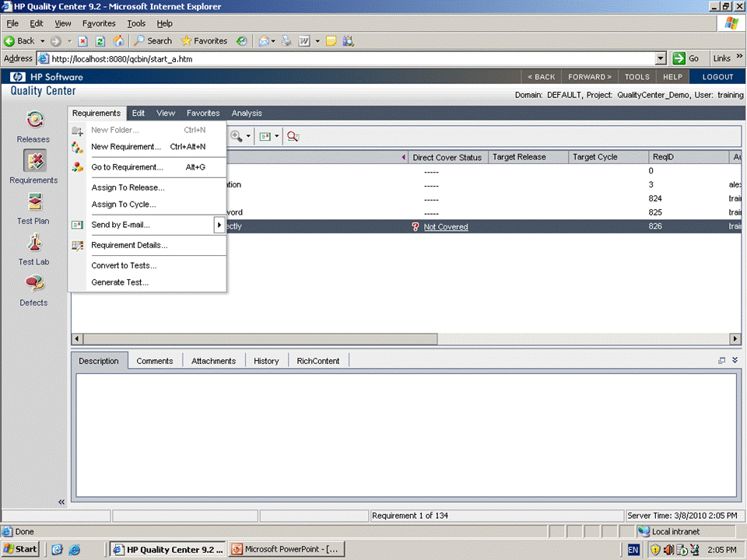The height and width of the screenshot is (560, 747).
Task: Switch to the Comments tab
Action: [155, 361]
